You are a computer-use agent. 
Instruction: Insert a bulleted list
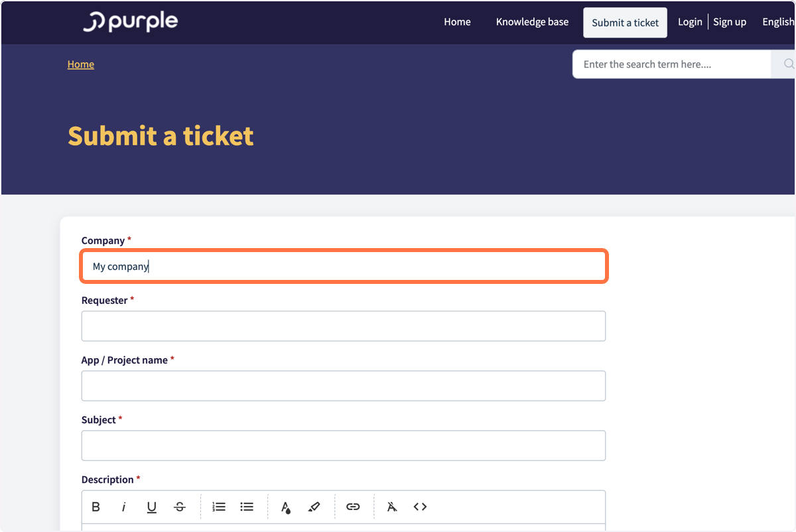(247, 507)
